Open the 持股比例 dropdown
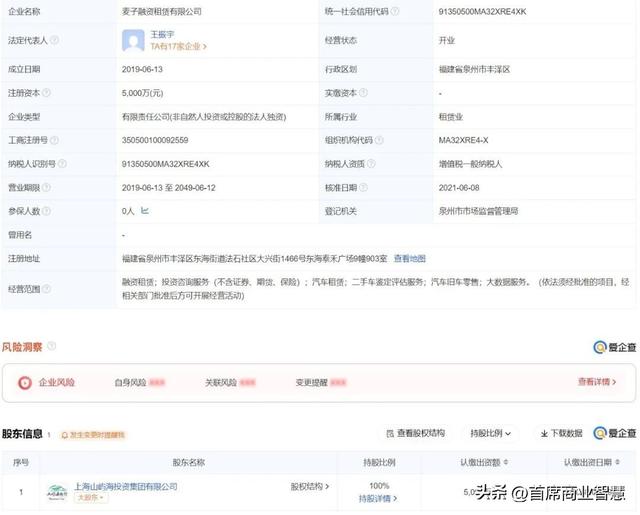The image size is (640, 515). tap(491, 433)
